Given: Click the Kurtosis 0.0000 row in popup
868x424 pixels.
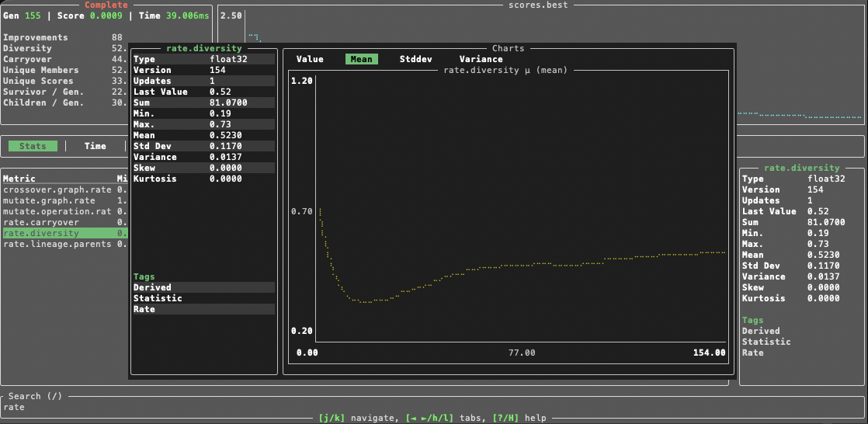Looking at the screenshot, I should (203, 179).
